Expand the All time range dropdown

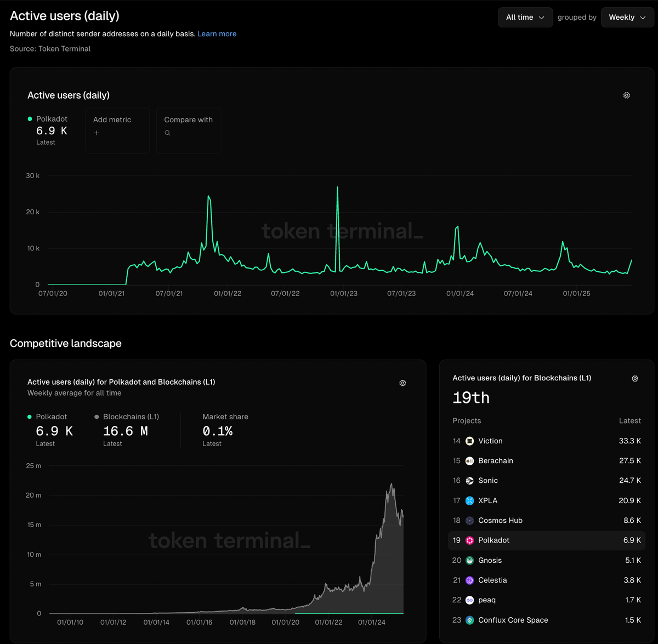525,18
